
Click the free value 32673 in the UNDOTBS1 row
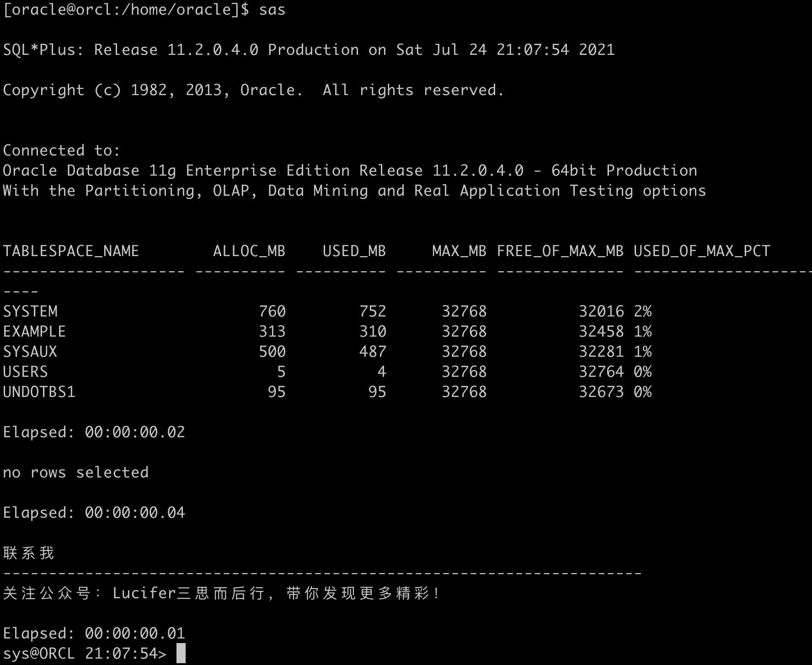(x=601, y=392)
